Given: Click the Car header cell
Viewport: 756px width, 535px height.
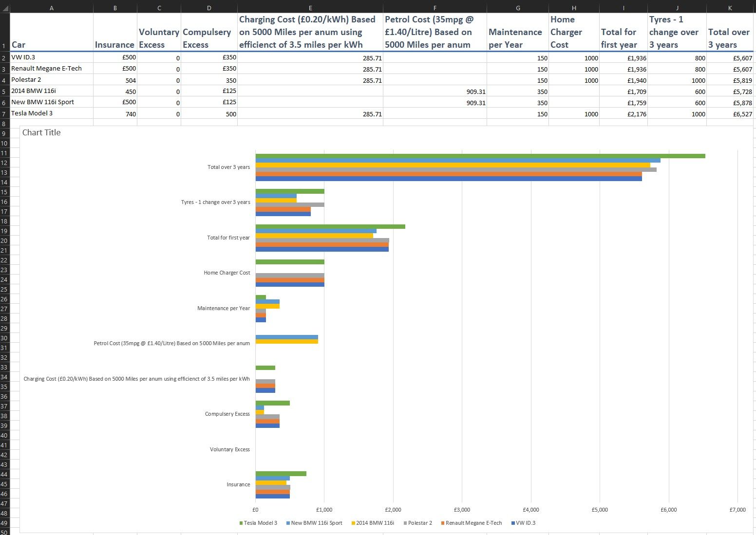Looking at the screenshot, I should (51, 33).
